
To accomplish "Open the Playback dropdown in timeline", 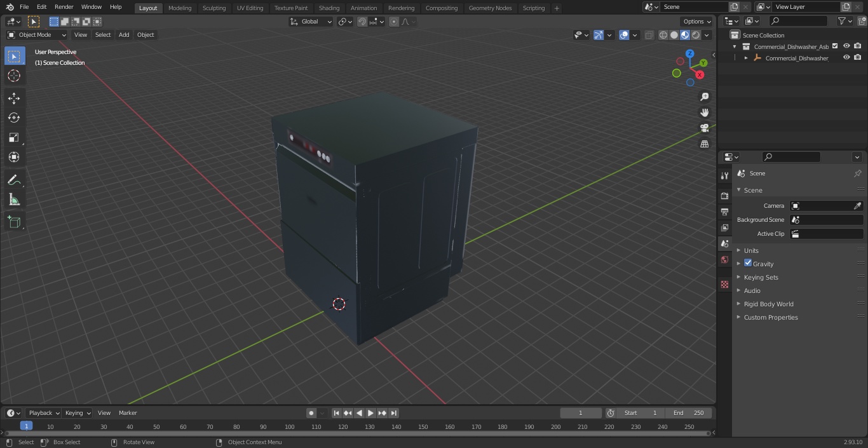I will (44, 413).
